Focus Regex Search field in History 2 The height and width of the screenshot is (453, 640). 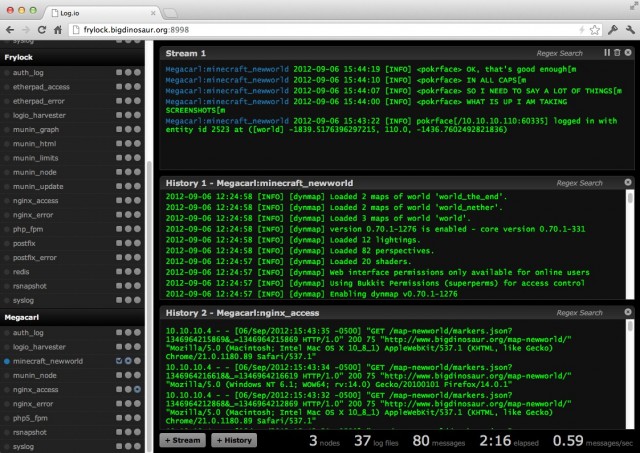[579, 313]
